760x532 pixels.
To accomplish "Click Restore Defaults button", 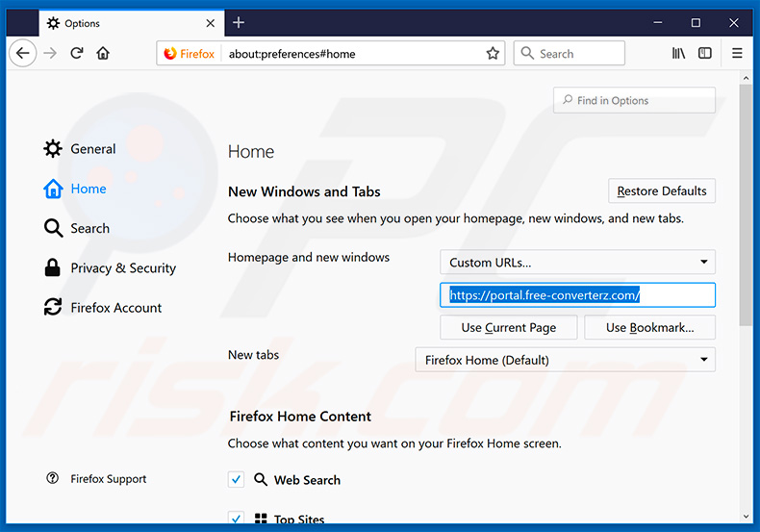I will [662, 190].
